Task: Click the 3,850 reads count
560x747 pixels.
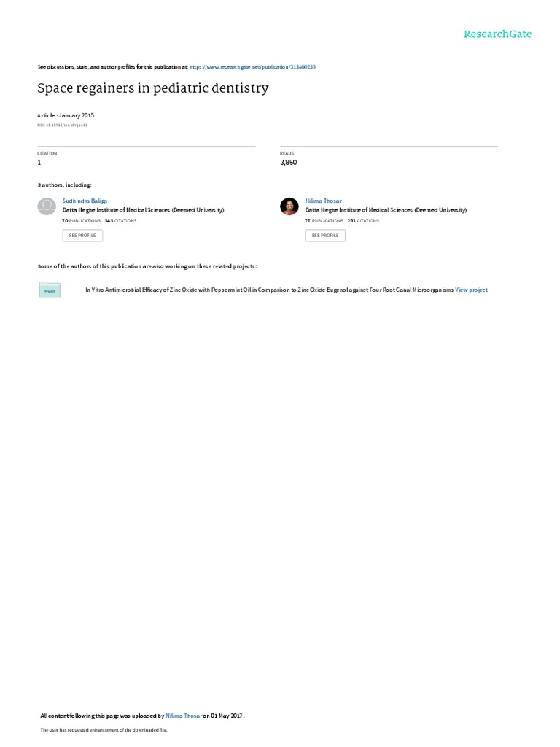Action: (x=289, y=163)
